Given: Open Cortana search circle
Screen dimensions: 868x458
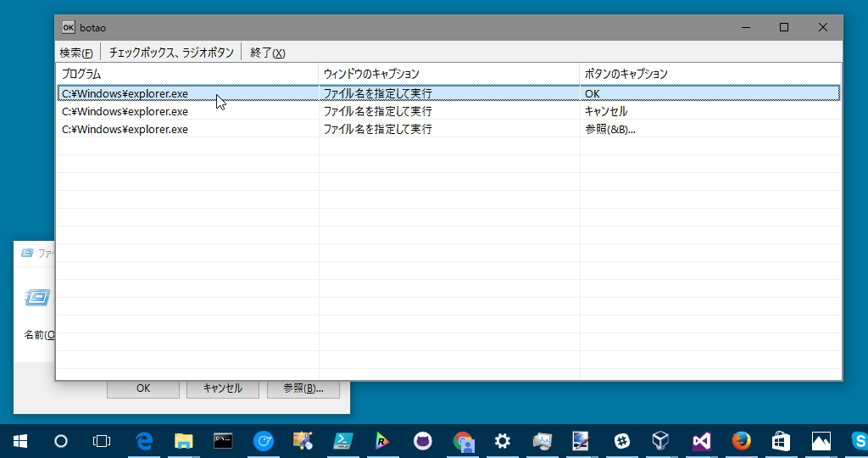Looking at the screenshot, I should (61, 441).
